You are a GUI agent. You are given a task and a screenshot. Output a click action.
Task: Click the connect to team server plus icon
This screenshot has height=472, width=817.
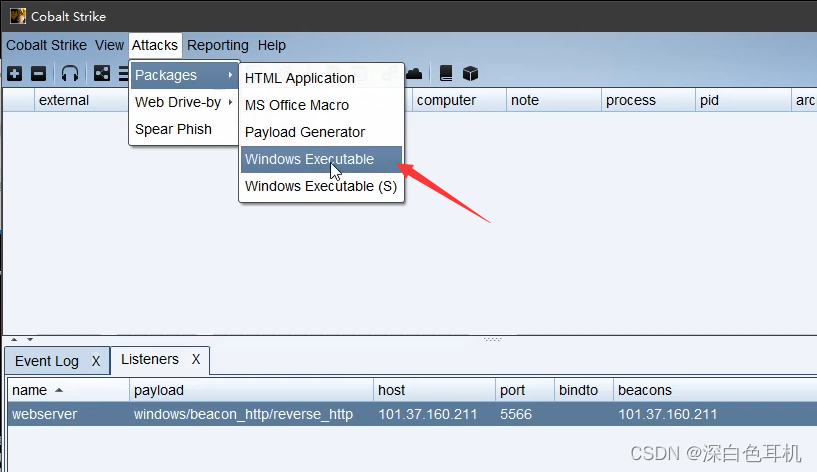click(15, 73)
